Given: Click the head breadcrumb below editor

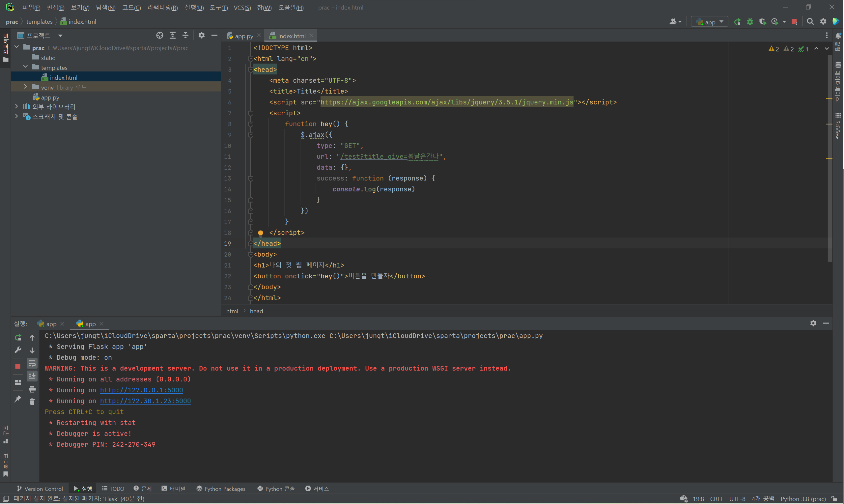Looking at the screenshot, I should [x=256, y=311].
